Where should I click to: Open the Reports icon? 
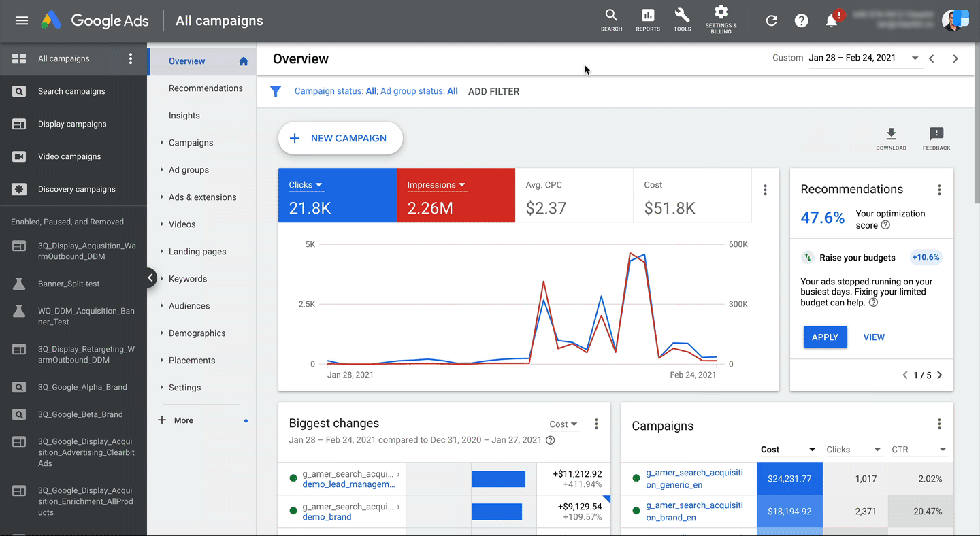click(x=648, y=20)
